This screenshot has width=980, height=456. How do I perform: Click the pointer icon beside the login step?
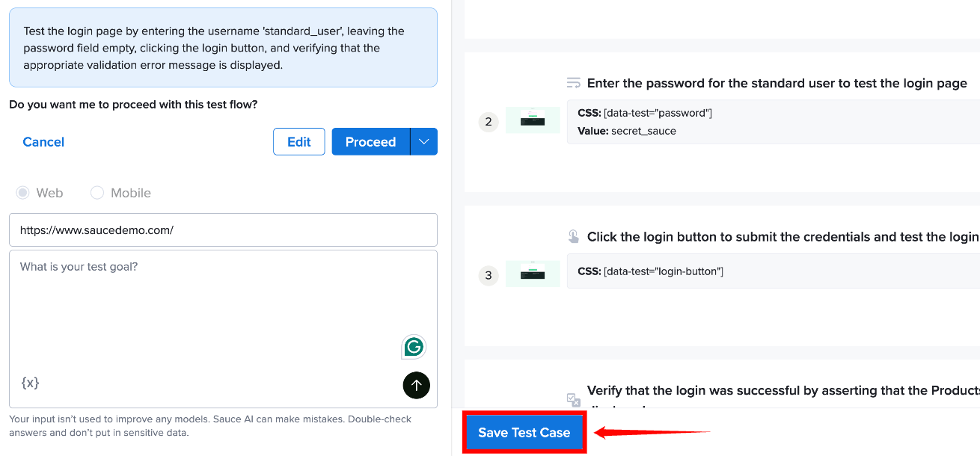[574, 237]
